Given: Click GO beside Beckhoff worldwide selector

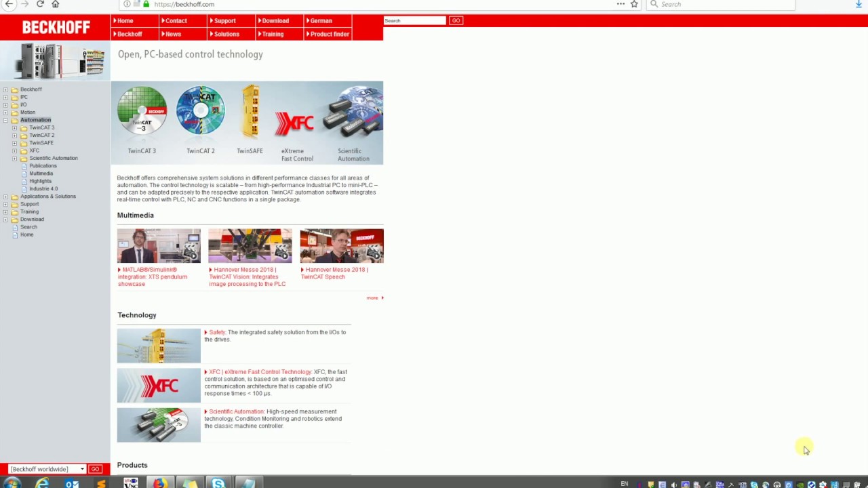Looking at the screenshot, I should coord(95,469).
